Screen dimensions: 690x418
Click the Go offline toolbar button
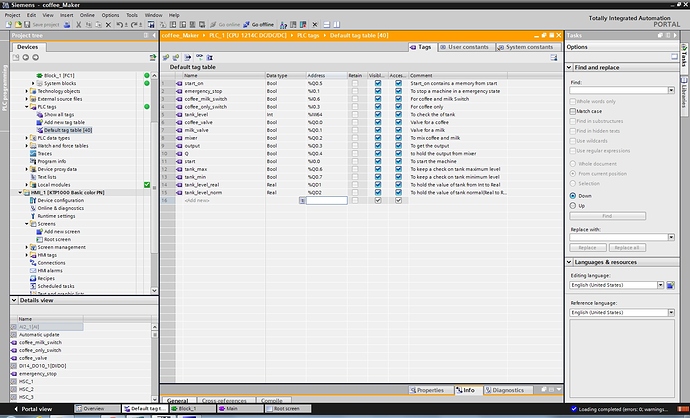[x=258, y=25]
